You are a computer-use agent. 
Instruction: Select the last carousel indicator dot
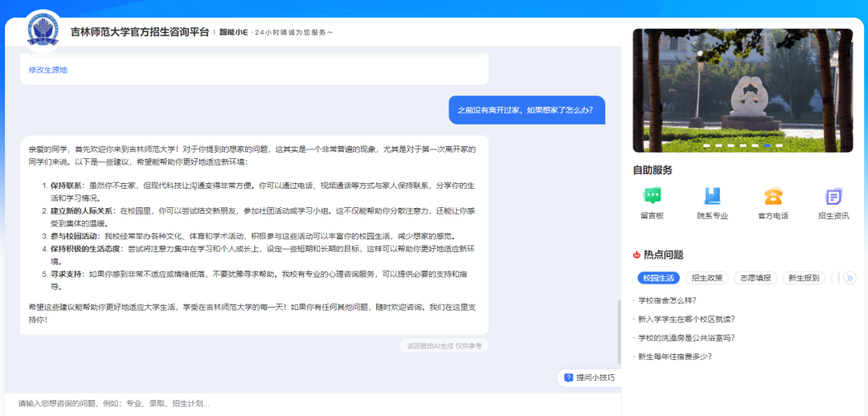tap(780, 145)
